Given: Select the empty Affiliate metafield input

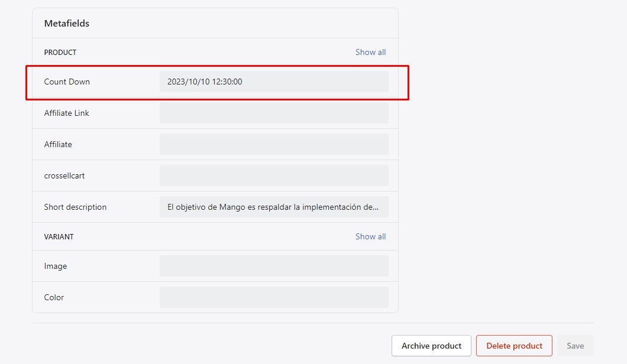Looking at the screenshot, I should click(x=274, y=144).
